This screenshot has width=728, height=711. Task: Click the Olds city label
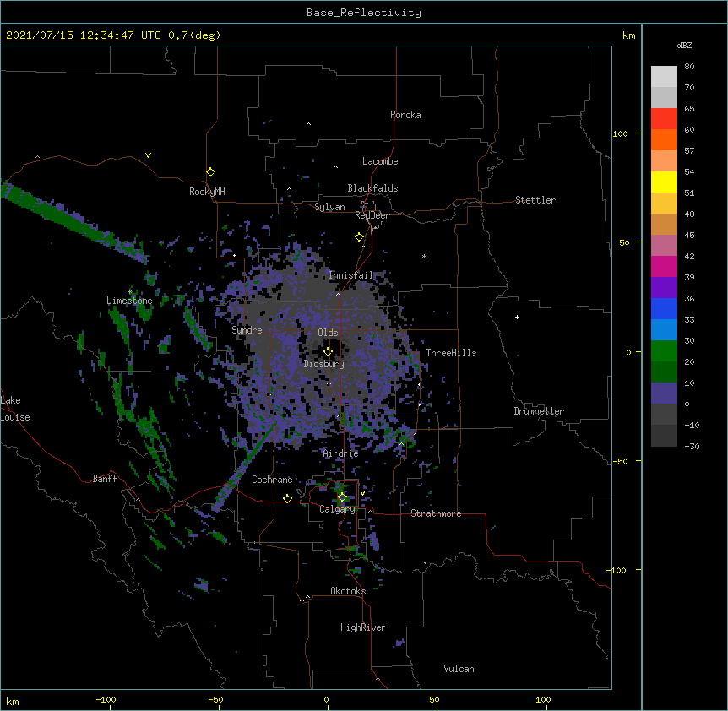pos(328,333)
